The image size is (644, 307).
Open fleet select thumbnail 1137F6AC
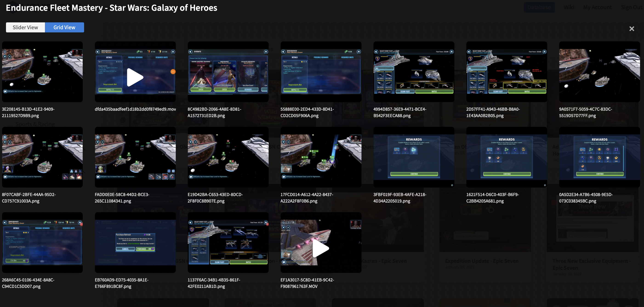pyautogui.click(x=228, y=242)
